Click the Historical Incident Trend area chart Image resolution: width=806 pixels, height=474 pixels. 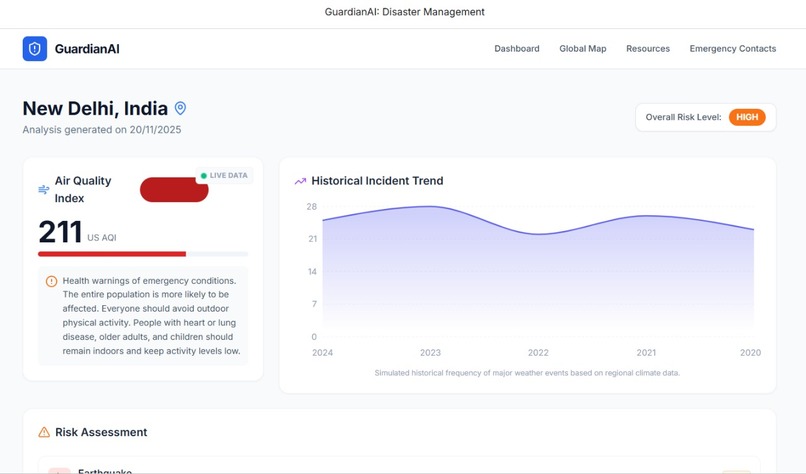coord(538,271)
